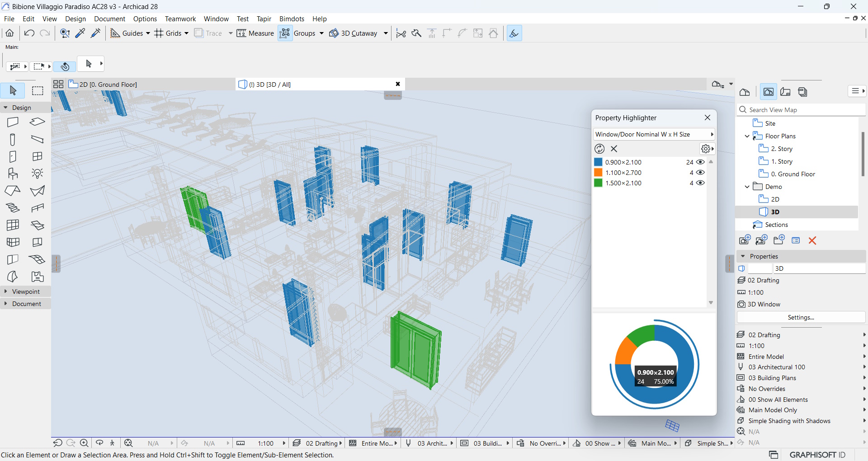Click the Undo arrow icon
The image size is (868, 461).
(x=29, y=33)
